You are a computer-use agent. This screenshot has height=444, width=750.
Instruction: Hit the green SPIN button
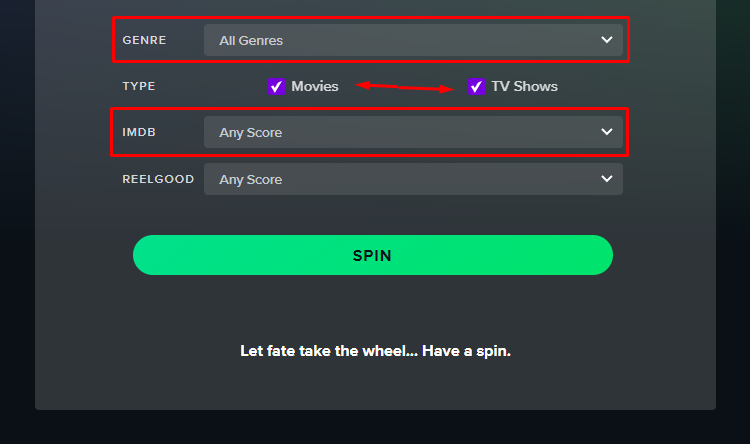[x=373, y=255]
